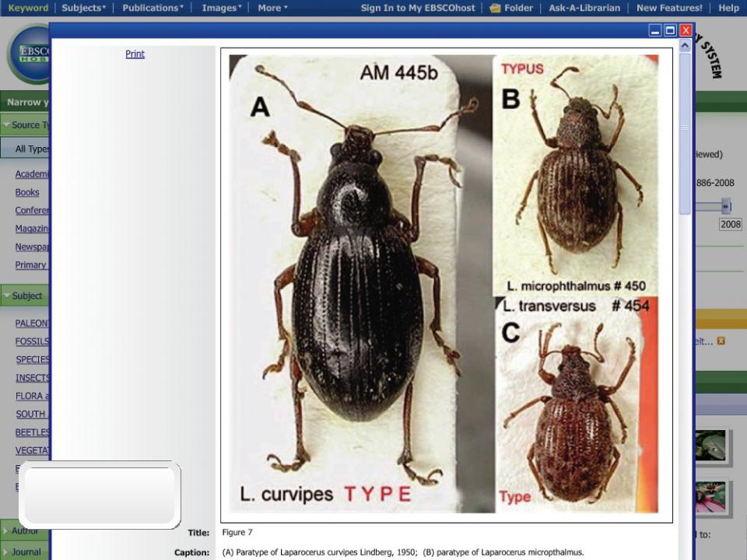The image size is (747, 560).
Task: Open the More dropdown menu
Action: click(272, 8)
